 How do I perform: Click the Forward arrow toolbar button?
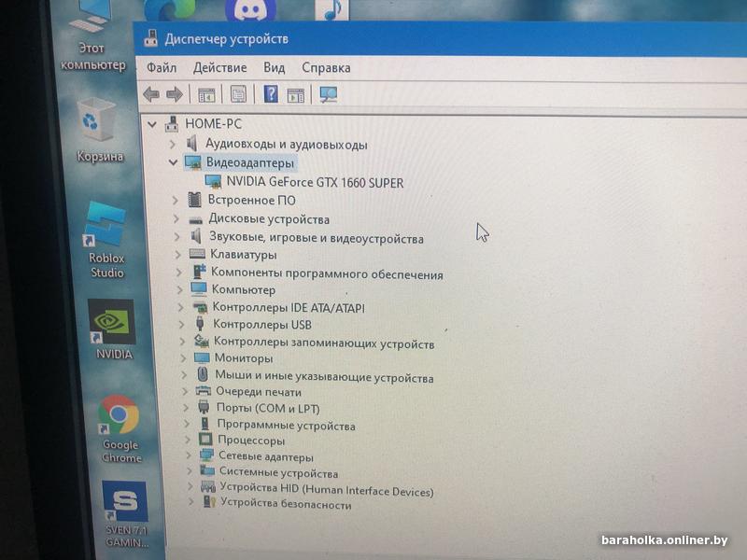[x=175, y=94]
